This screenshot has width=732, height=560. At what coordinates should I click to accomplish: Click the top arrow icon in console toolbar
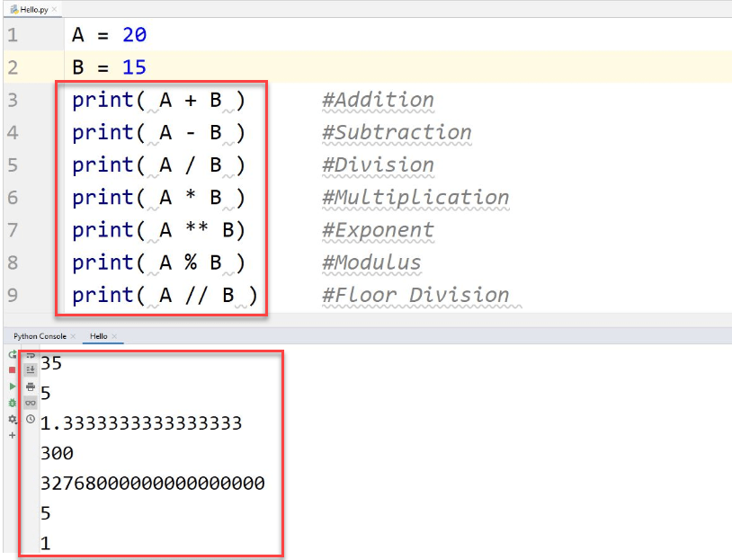click(30, 355)
